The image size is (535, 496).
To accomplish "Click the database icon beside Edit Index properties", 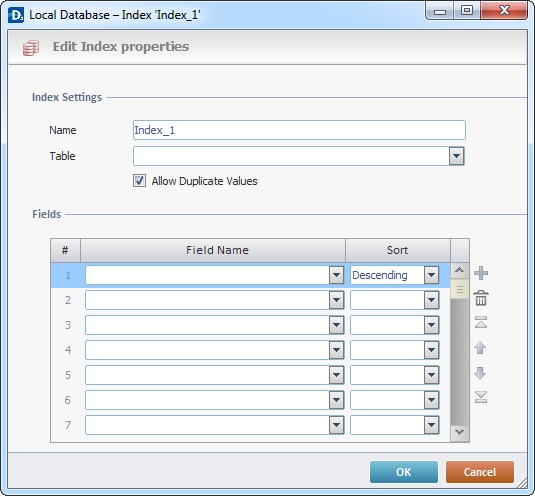I will coord(31,47).
